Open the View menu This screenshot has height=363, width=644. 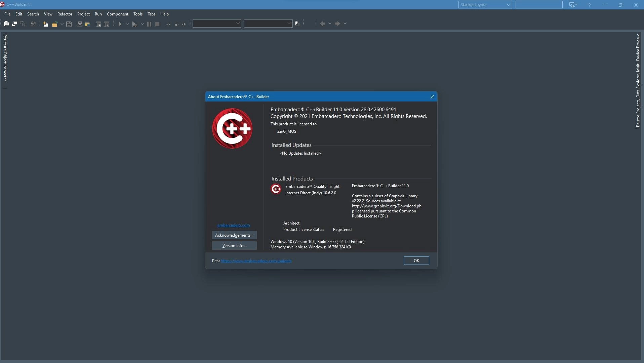coord(48,14)
